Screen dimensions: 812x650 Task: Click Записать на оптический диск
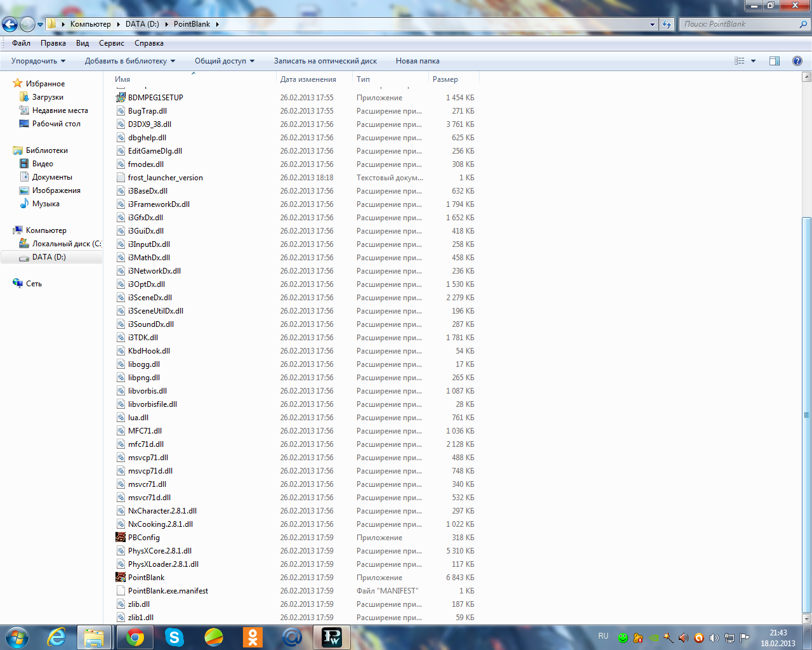click(x=325, y=61)
